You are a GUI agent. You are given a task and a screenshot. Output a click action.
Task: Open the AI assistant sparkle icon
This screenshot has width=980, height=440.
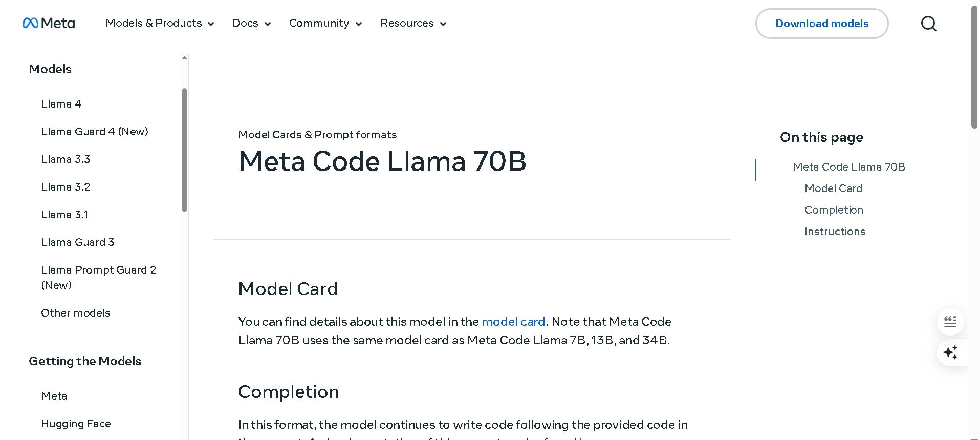[x=950, y=352]
